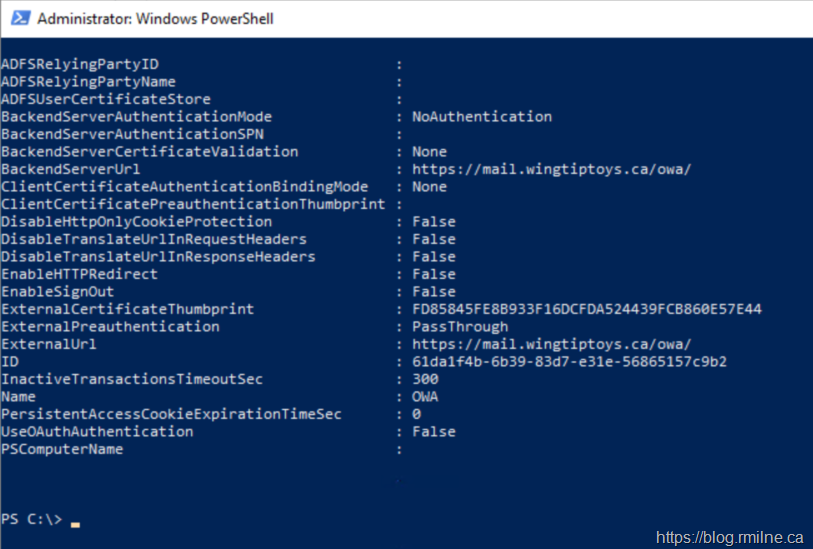
Task: Click the None value beside ClientCertificateAuthenticationBindingMode
Action: 429,187
